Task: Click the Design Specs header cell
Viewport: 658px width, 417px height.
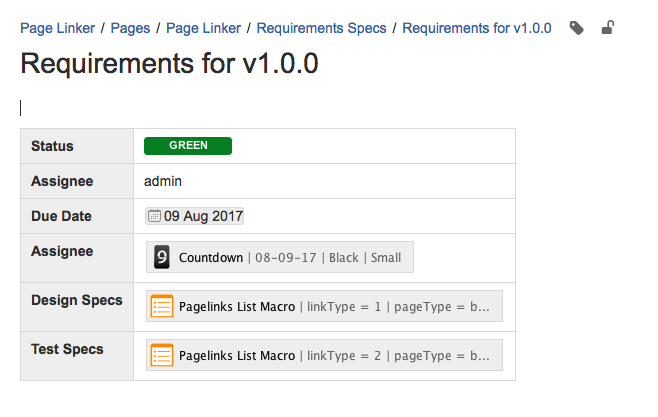Action: 77,300
